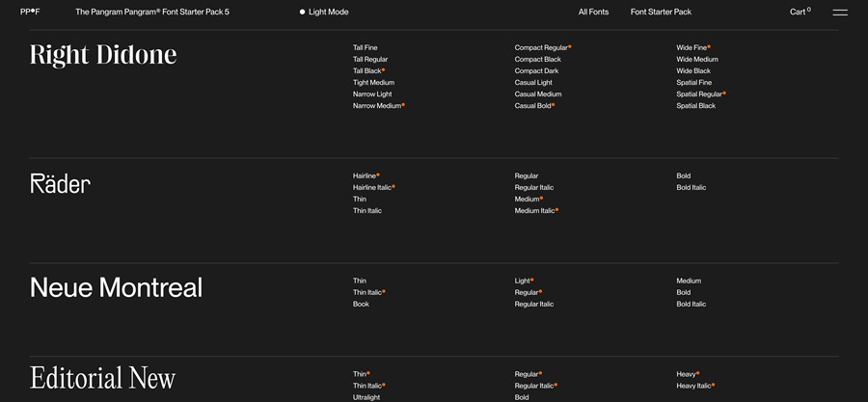868x402 pixels.
Task: Select Neue Montreal Bold Italic
Action: coord(691,304)
